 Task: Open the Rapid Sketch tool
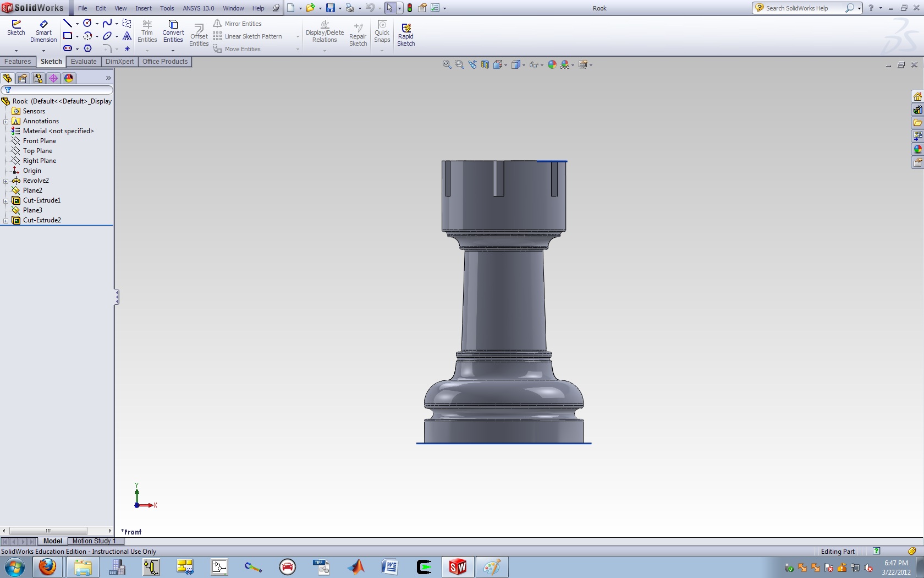coord(406,35)
